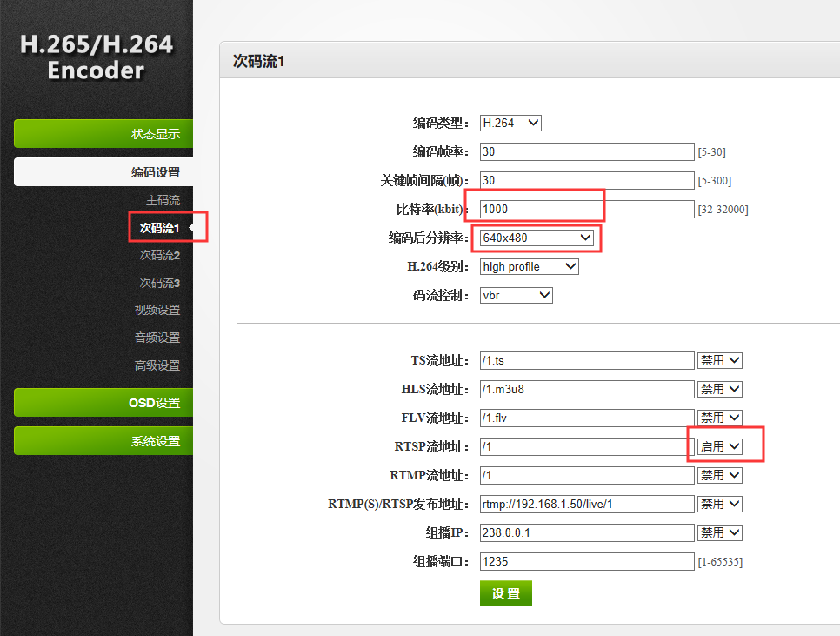Click the FLV流地址 /1.flv field
The width and height of the screenshot is (840, 636).
pos(587,418)
